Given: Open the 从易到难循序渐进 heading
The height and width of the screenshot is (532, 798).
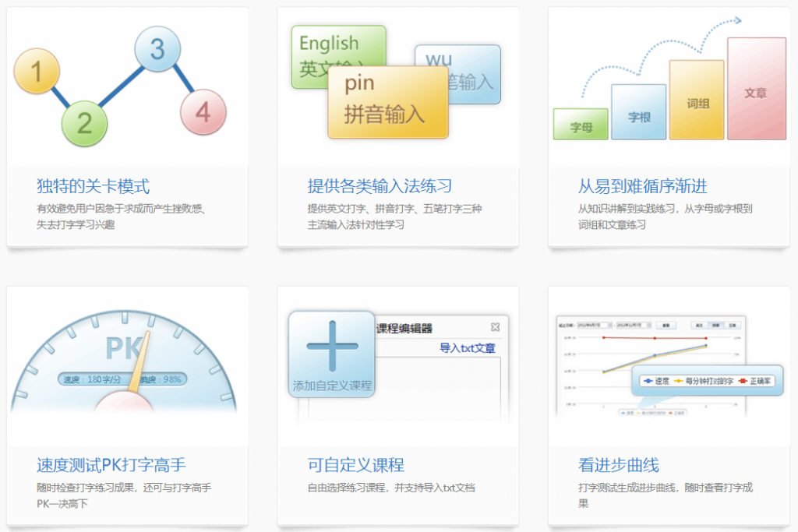Looking at the screenshot, I should click(x=642, y=186).
